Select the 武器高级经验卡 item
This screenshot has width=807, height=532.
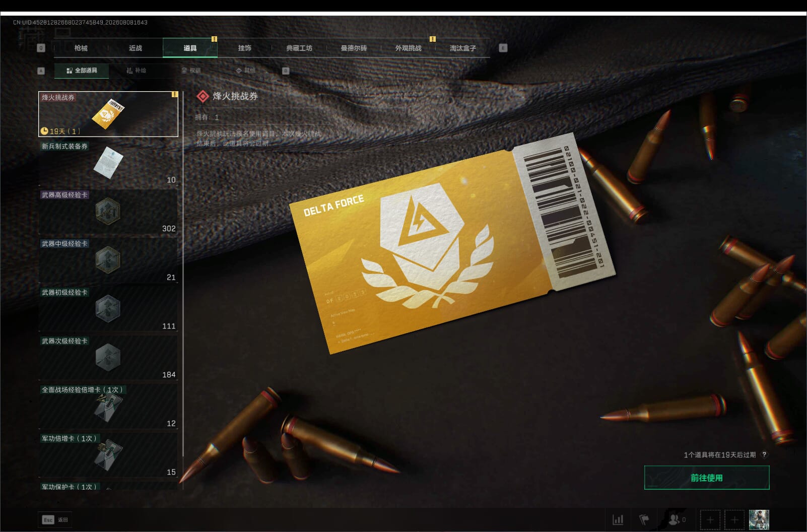pos(108,212)
